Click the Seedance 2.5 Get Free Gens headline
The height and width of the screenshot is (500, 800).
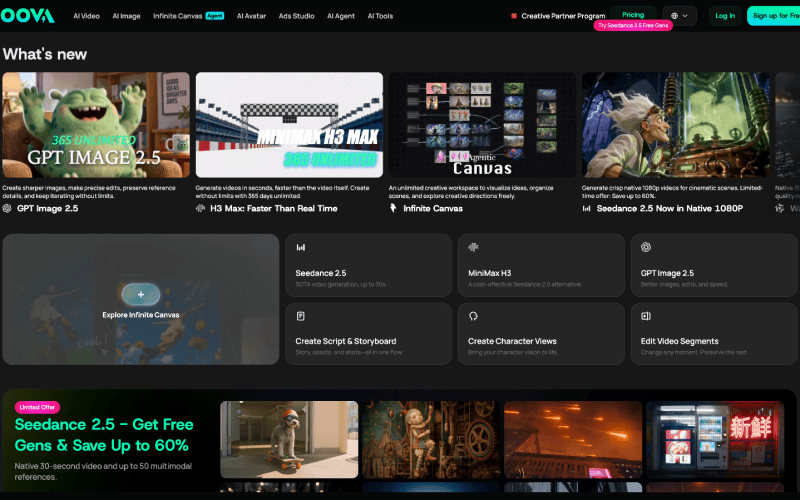click(x=104, y=435)
